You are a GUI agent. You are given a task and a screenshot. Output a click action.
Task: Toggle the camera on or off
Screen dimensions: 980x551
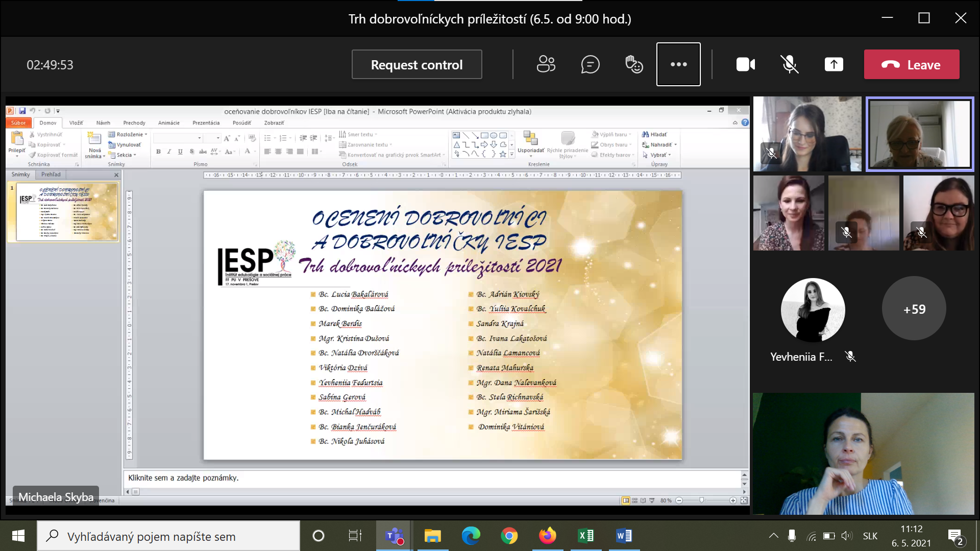(x=745, y=64)
